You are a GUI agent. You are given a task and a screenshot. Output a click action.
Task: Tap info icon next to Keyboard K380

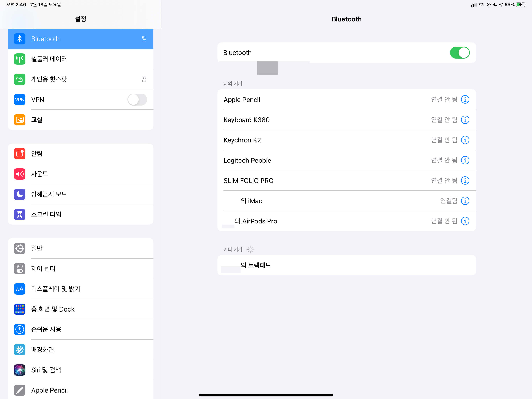click(x=465, y=120)
